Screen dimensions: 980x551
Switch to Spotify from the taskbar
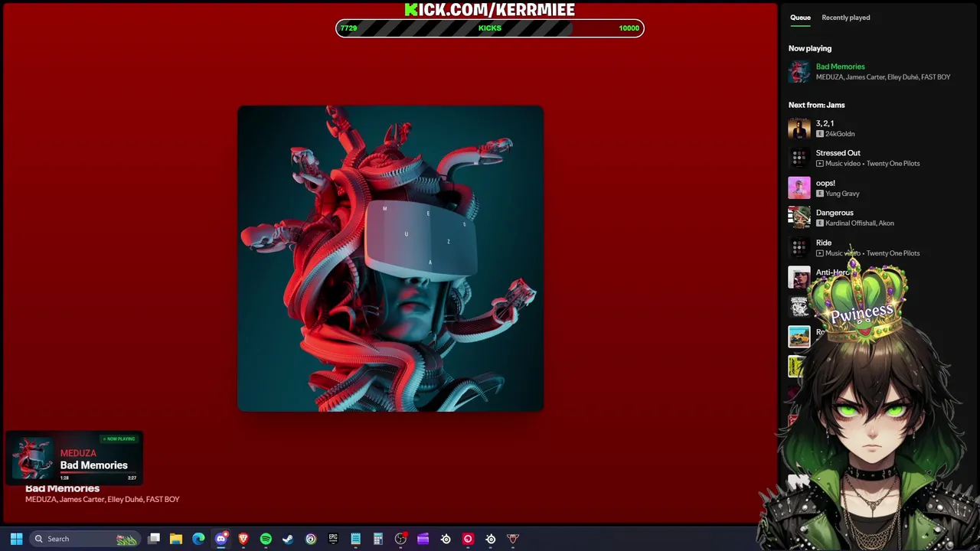tap(266, 539)
